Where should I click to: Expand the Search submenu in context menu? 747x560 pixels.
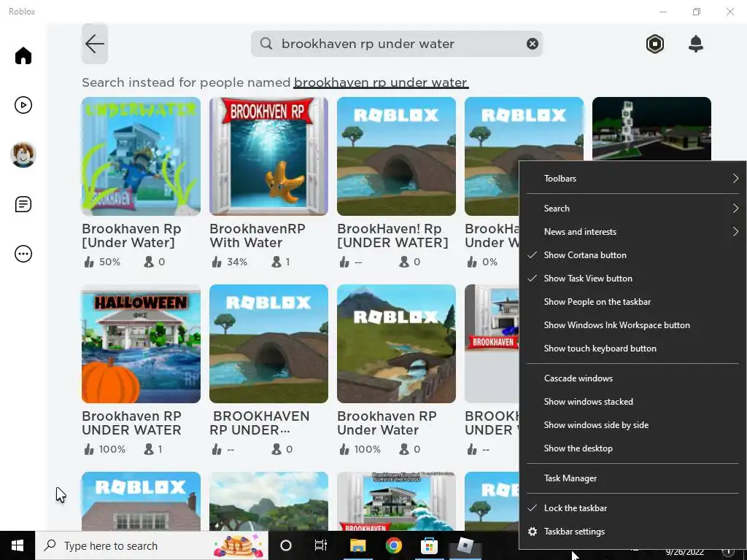(632, 209)
